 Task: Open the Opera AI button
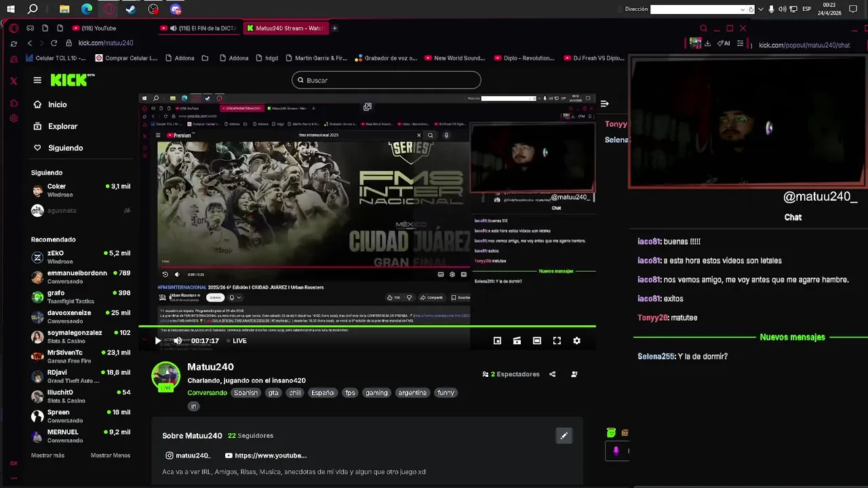pyautogui.click(x=725, y=43)
